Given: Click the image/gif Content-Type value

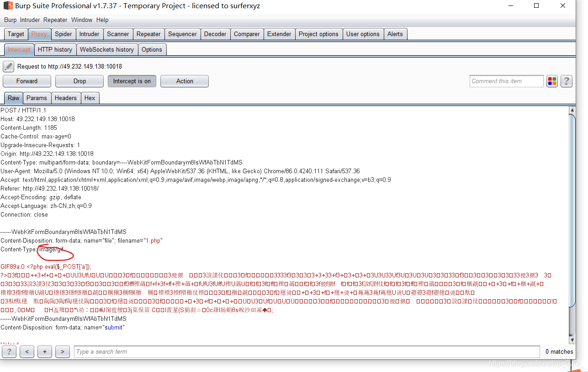Looking at the screenshot, I should point(51,249).
